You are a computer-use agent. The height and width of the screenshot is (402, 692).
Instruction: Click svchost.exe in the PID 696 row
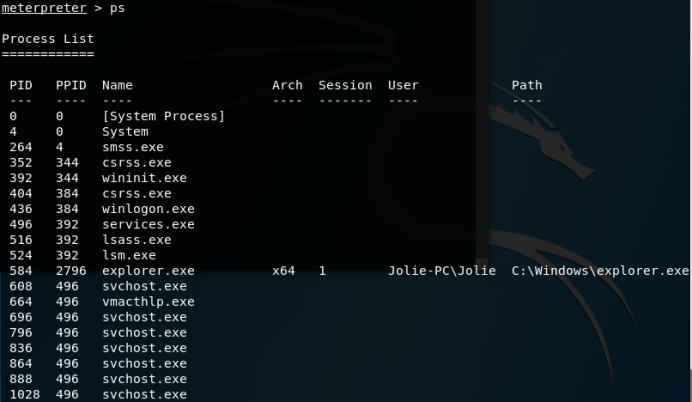tap(144, 317)
